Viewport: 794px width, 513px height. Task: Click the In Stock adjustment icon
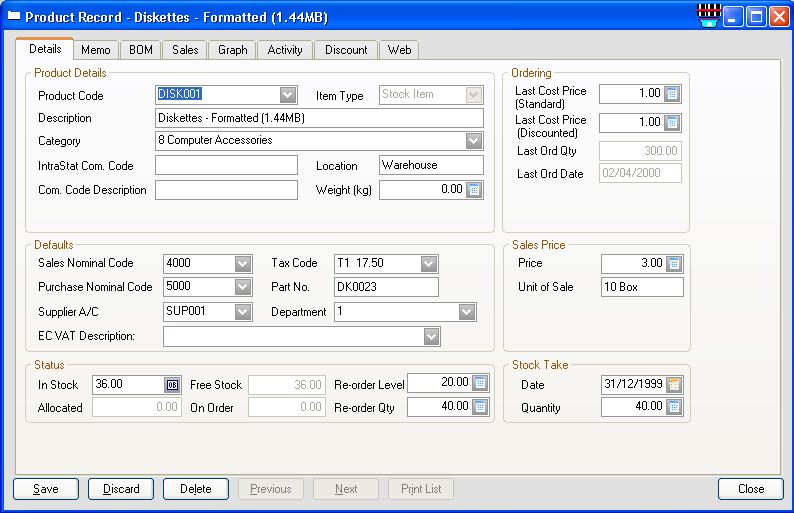click(172, 385)
